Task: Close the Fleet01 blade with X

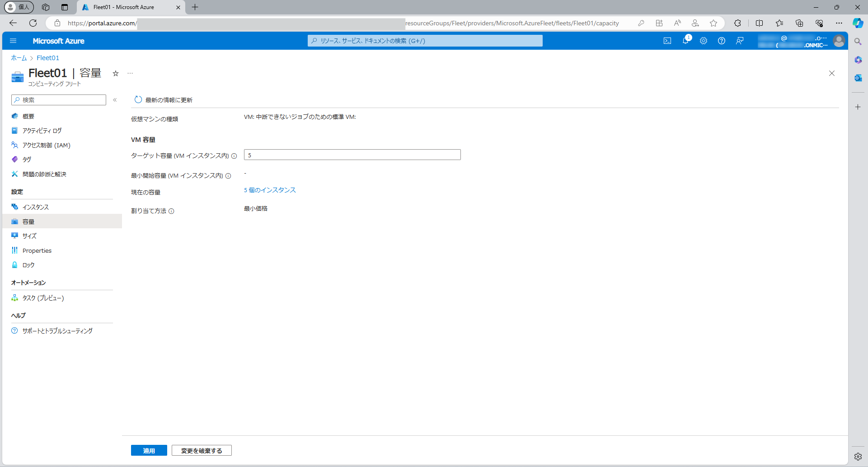Action: (x=832, y=73)
